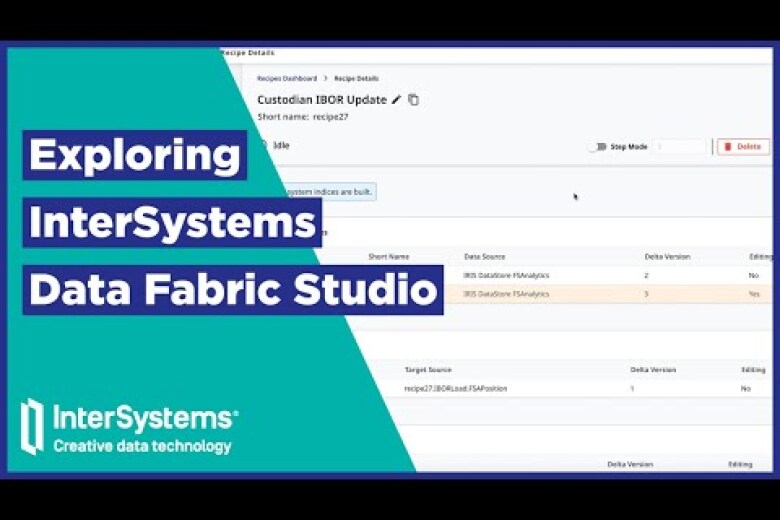
Task: Sort by the Short Name column header
Action: point(388,257)
